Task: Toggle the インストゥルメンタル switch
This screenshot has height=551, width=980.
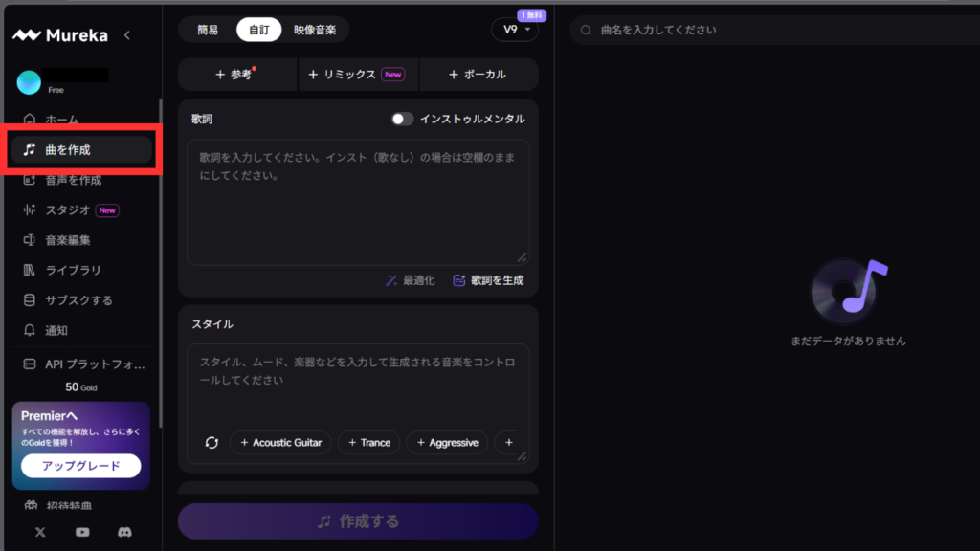Action: coord(403,119)
